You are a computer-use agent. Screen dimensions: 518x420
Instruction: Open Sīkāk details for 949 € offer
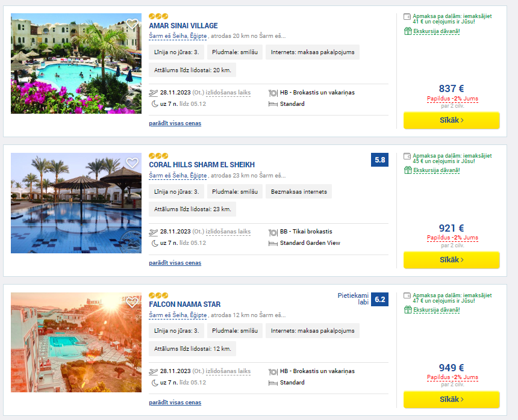tap(451, 399)
